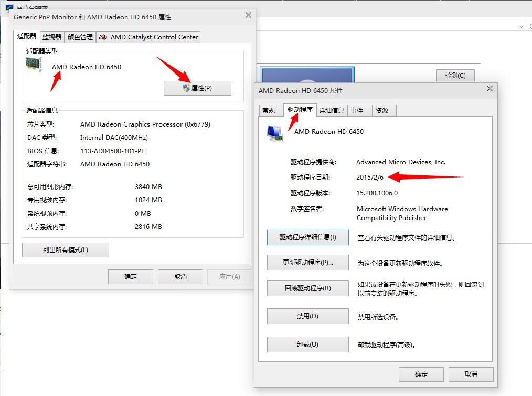Viewport: 532px width, 396px height.
Task: Click the AMD Catalyst Control Center tab icon
Action: 103,37
